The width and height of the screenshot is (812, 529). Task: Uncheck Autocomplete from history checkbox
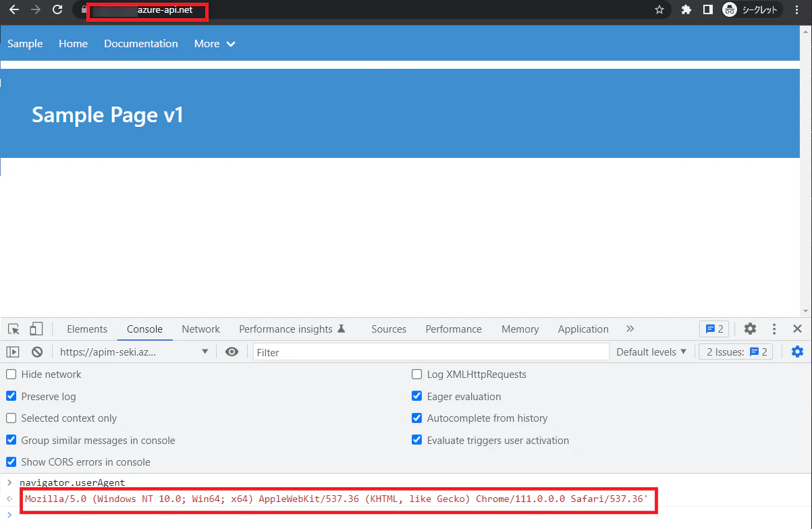click(x=416, y=418)
